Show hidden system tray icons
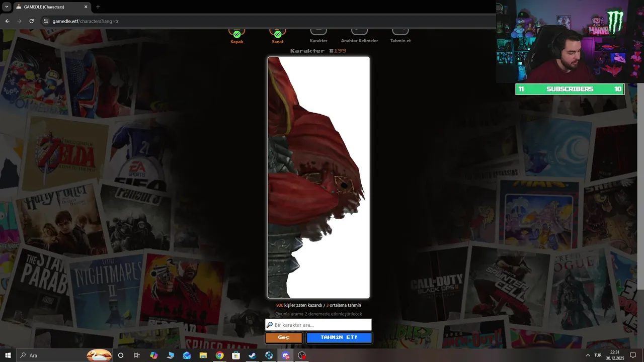The image size is (644, 362). (588, 355)
